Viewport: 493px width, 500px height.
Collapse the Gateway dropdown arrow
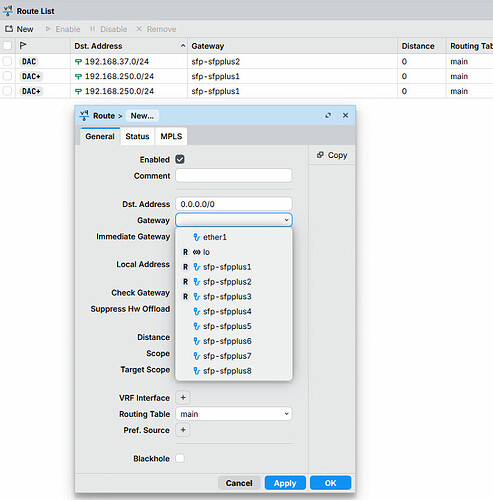coord(286,220)
